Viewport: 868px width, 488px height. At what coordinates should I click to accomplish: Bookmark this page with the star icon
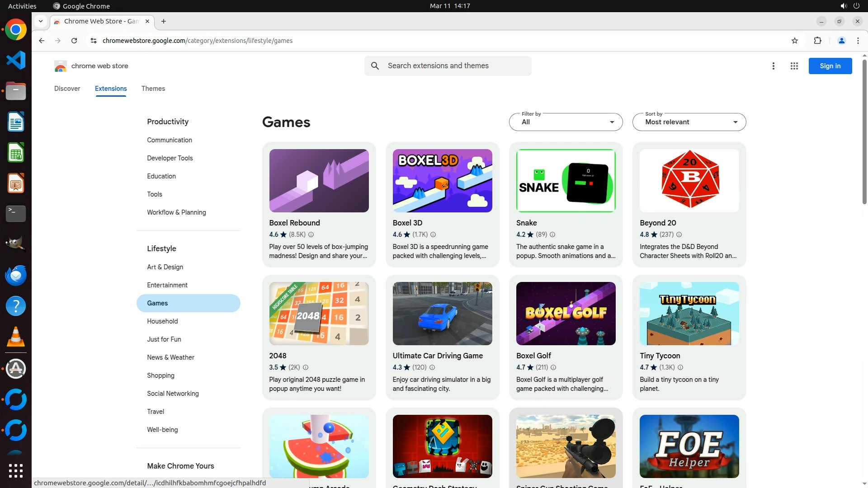[794, 41]
